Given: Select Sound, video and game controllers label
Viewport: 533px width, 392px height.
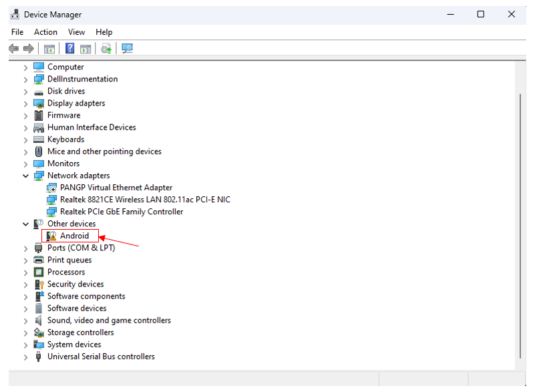Looking at the screenshot, I should [x=109, y=321].
